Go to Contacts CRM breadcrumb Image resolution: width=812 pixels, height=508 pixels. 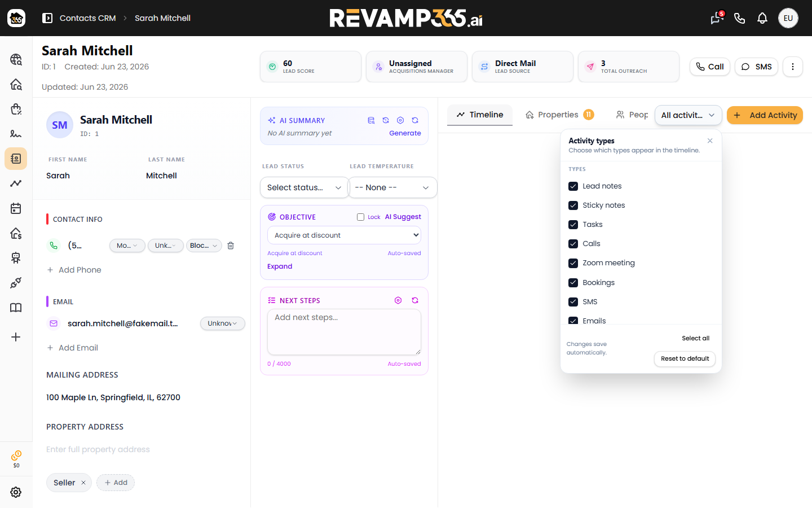[x=87, y=18]
